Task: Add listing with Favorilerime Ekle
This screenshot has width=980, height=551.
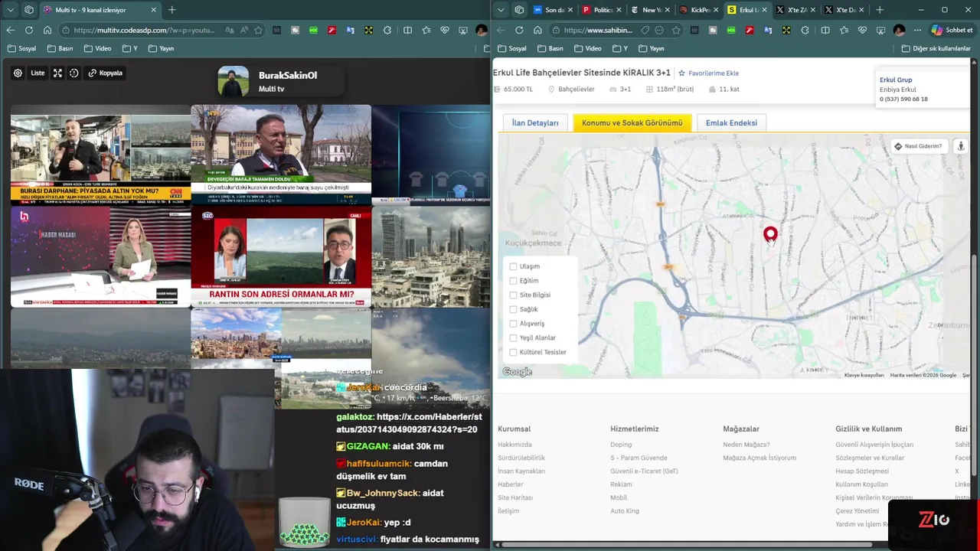Action: tap(708, 73)
